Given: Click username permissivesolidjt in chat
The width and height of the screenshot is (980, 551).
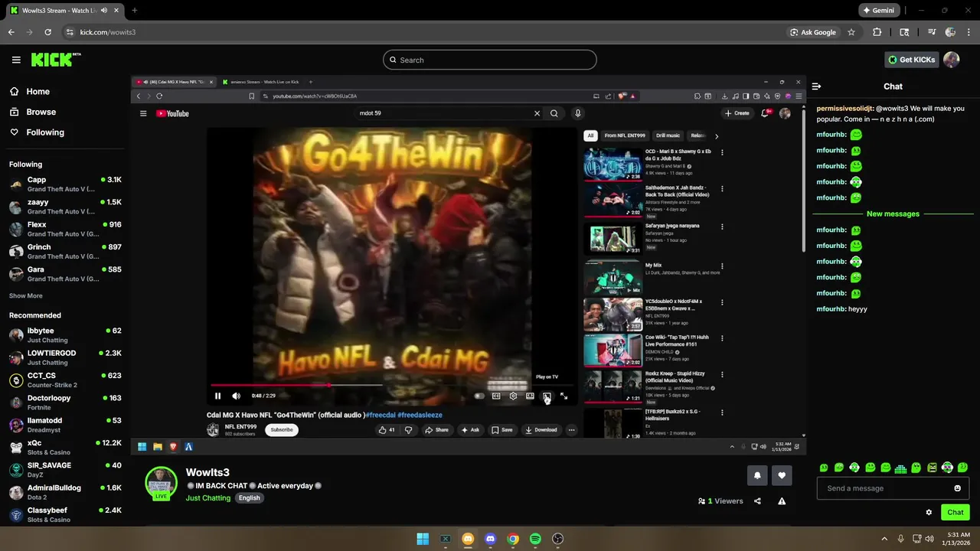Looking at the screenshot, I should click(x=844, y=109).
